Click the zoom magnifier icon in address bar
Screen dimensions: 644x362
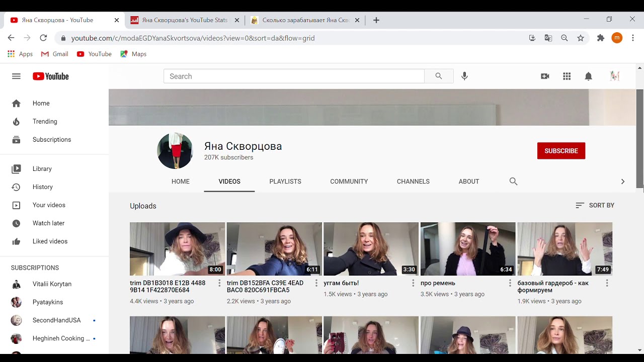[565, 38]
